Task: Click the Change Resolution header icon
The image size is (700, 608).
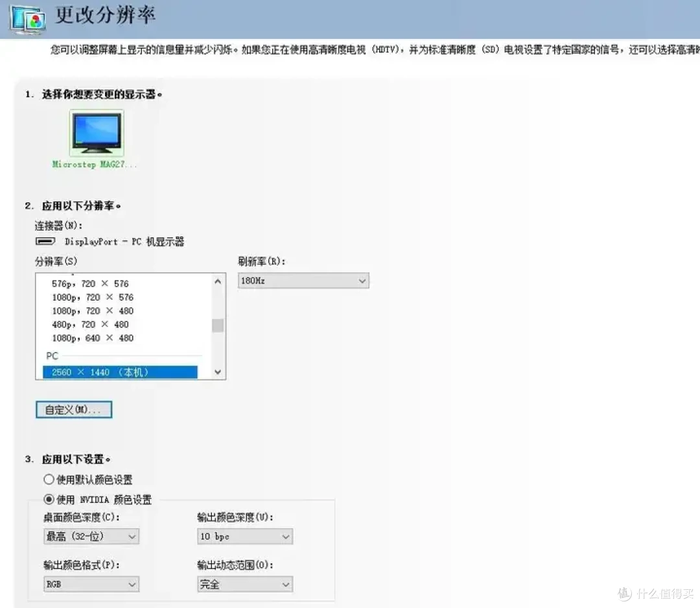Action: click(x=28, y=19)
